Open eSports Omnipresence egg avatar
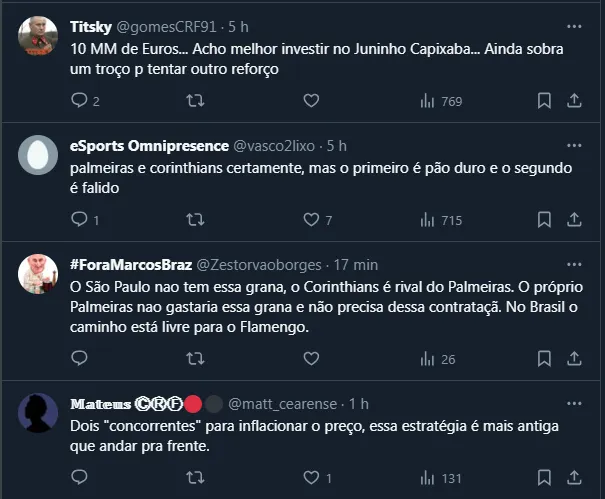This screenshot has height=499, width=605. click(x=37, y=157)
